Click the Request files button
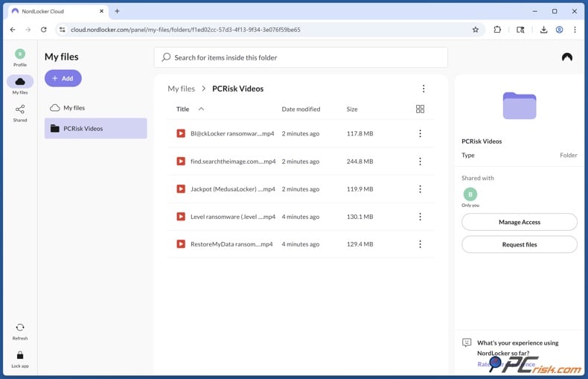588x379 pixels. click(x=519, y=244)
